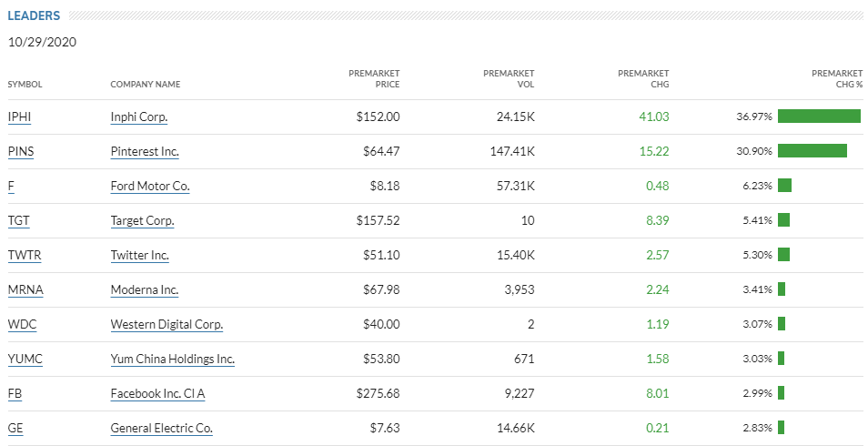Click the YUMC symbol link
Image resolution: width=868 pixels, height=446 pixels.
[25, 359]
